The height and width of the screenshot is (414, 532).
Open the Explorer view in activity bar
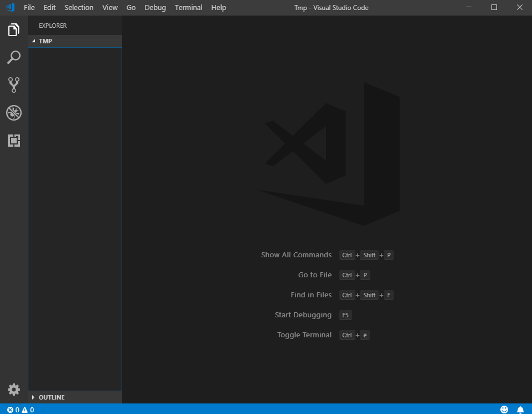pos(13,30)
